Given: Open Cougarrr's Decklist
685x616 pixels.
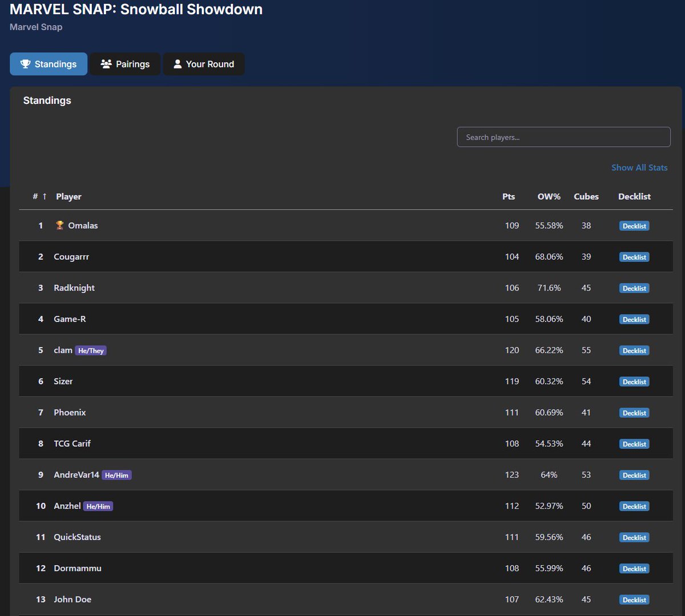Looking at the screenshot, I should click(x=634, y=257).
